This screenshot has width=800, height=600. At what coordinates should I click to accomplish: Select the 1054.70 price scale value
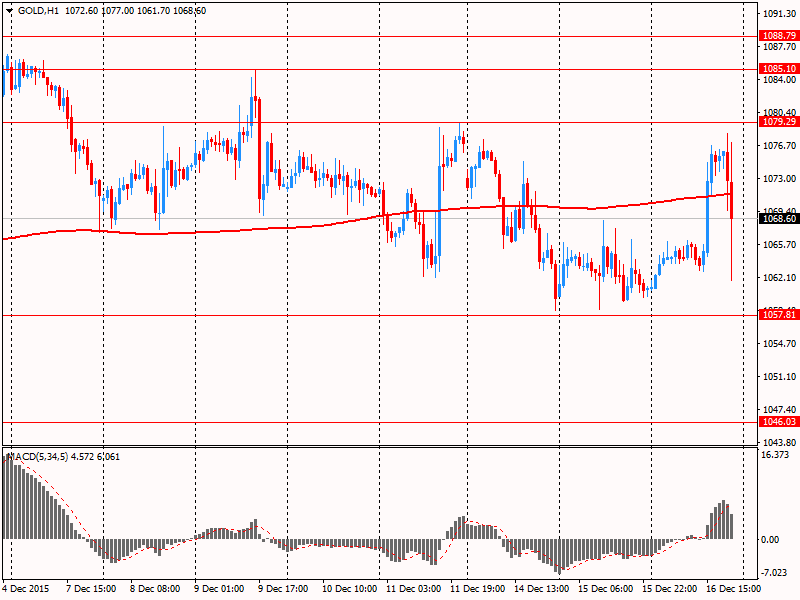[779, 343]
